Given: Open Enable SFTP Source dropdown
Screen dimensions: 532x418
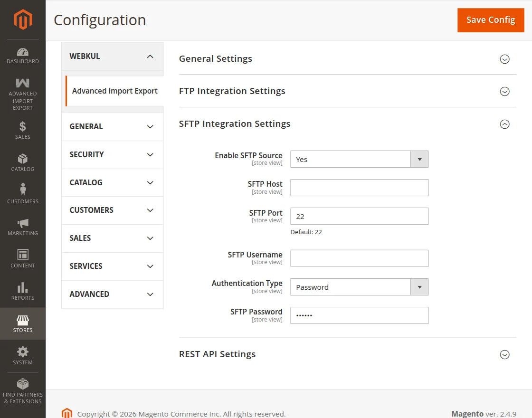Looking at the screenshot, I should pyautogui.click(x=359, y=159).
